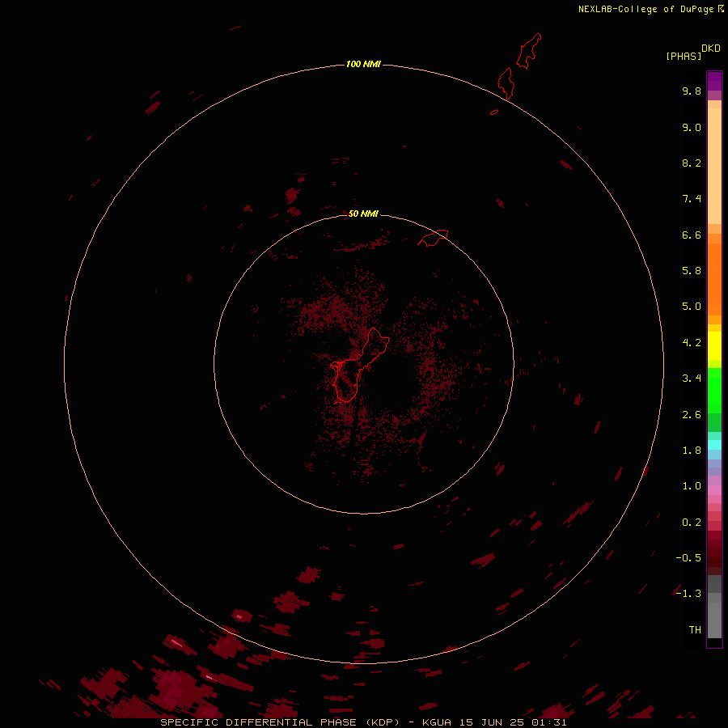This screenshot has width=728, height=728.
Task: Click the Rota island outline near 50 NMI ring
Action: pyautogui.click(x=434, y=238)
